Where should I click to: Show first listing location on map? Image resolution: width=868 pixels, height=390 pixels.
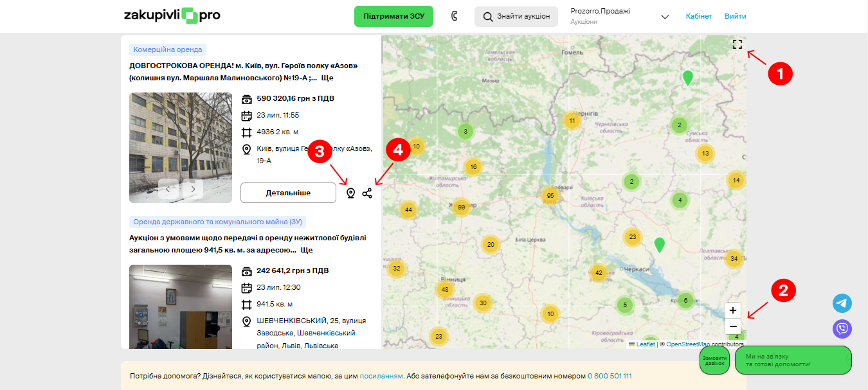pos(350,193)
